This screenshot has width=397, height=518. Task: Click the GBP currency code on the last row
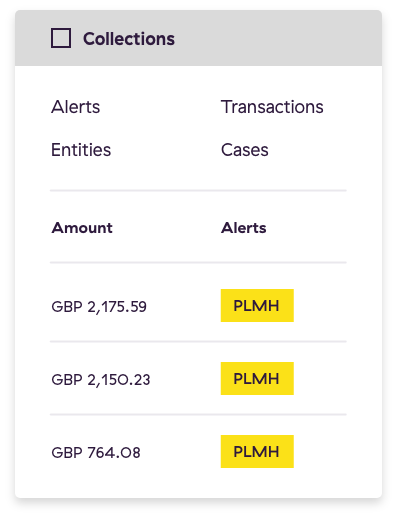[67, 452]
